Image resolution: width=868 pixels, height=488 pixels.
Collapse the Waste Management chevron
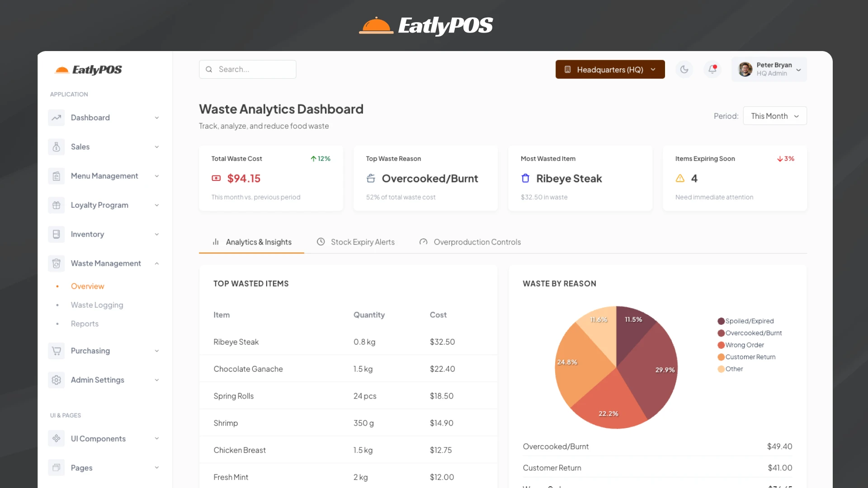(x=157, y=263)
